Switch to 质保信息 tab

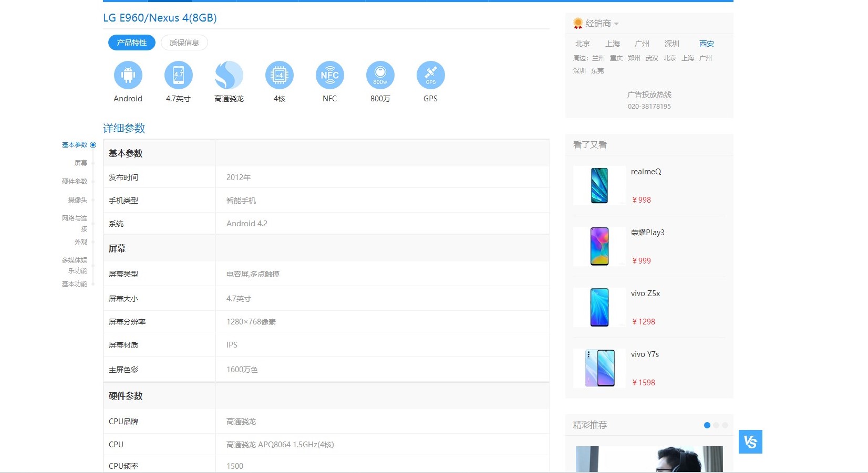pos(184,43)
